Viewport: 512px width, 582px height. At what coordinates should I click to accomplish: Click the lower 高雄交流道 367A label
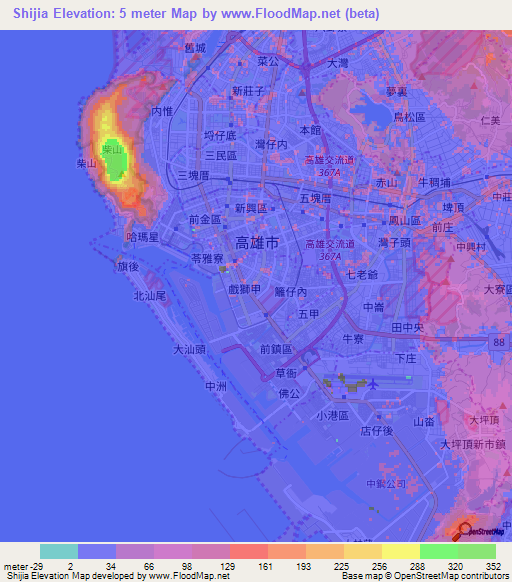(330, 250)
